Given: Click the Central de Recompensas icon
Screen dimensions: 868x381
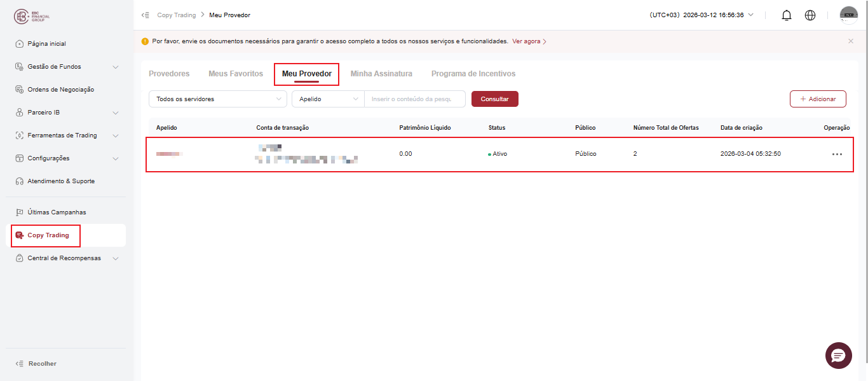Looking at the screenshot, I should [x=19, y=258].
